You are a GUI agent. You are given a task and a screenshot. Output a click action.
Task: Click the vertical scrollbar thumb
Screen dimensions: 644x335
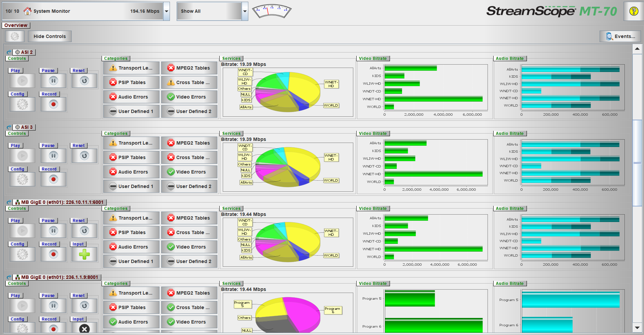[x=637, y=163]
